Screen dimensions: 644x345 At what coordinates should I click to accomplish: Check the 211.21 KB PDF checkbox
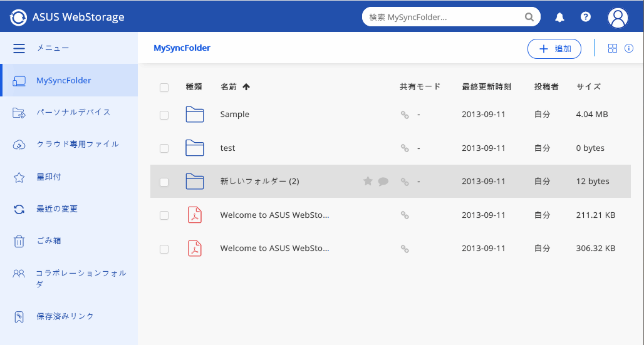pos(164,215)
